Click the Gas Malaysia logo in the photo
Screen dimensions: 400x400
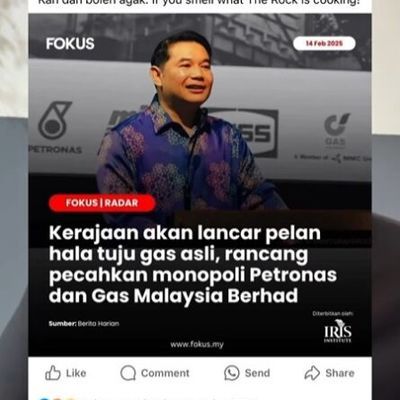pos(336,130)
